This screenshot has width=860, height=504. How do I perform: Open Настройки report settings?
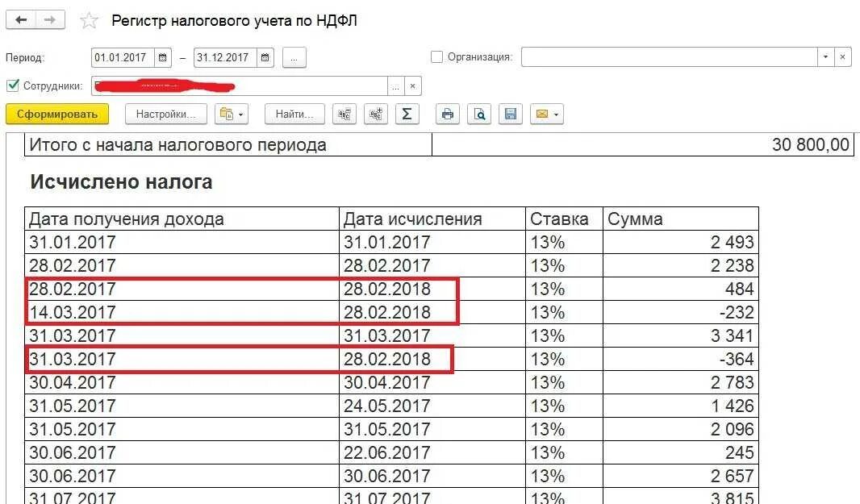(165, 114)
